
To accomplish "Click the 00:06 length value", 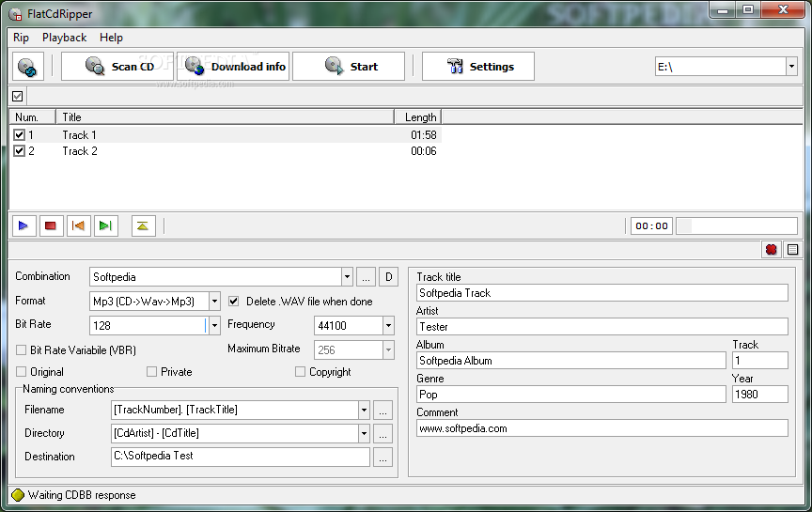I will pyautogui.click(x=424, y=151).
